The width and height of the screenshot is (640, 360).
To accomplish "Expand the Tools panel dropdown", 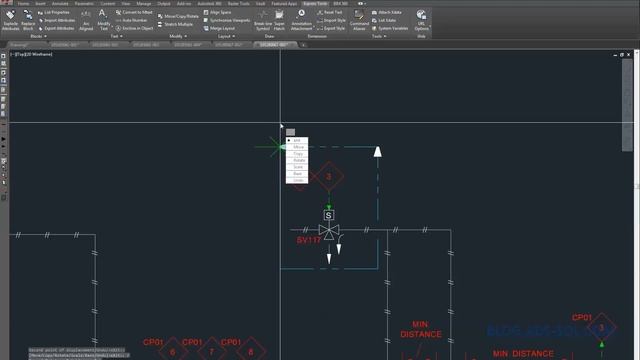I will 378,36.
